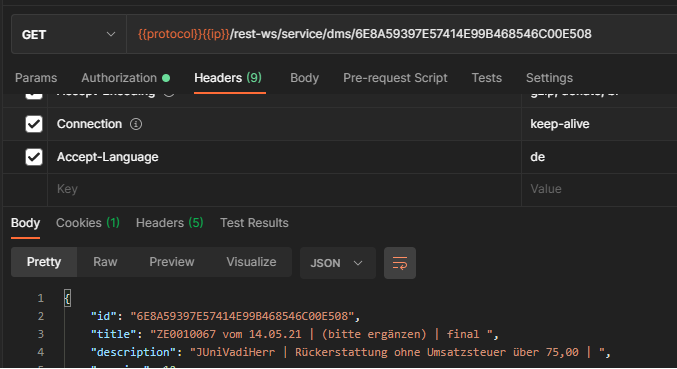This screenshot has width=677, height=369.
Task: Toggle the wrap lines icon button
Action: (400, 263)
